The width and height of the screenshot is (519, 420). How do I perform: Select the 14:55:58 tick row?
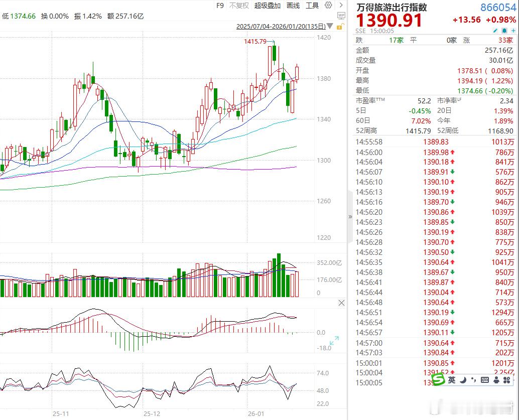(434, 142)
